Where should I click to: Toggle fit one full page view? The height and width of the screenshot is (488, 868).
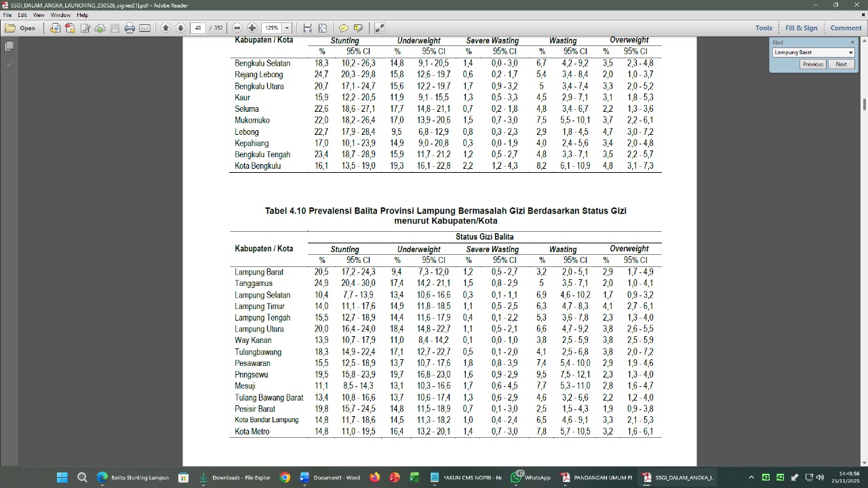click(323, 28)
